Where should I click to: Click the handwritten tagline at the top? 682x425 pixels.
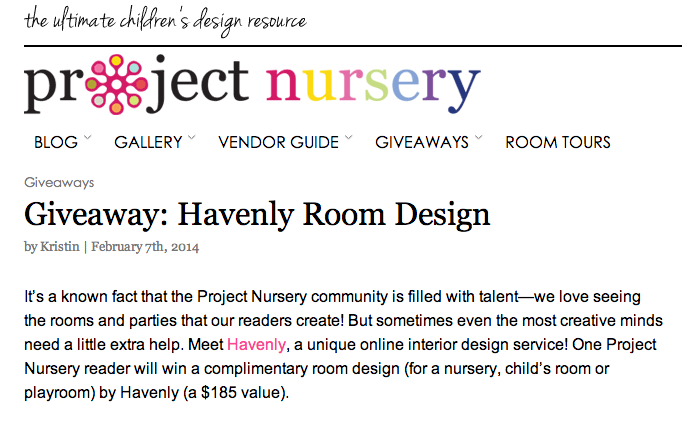(x=165, y=20)
